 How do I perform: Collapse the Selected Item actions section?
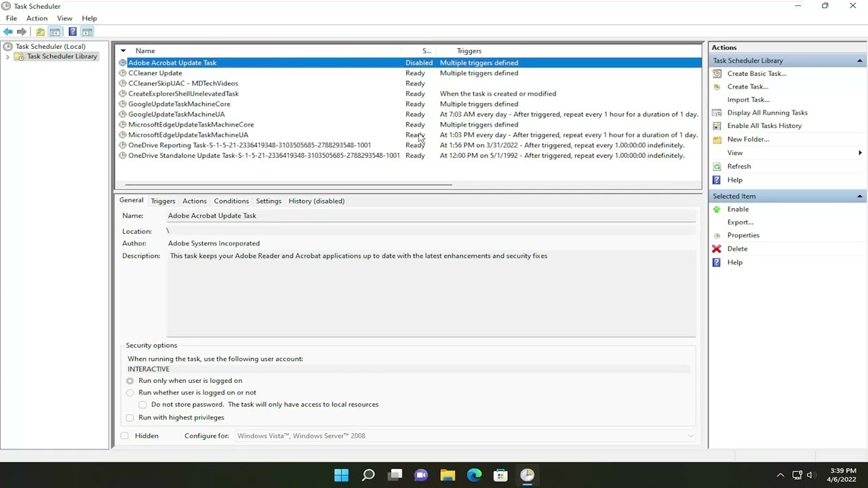point(859,197)
